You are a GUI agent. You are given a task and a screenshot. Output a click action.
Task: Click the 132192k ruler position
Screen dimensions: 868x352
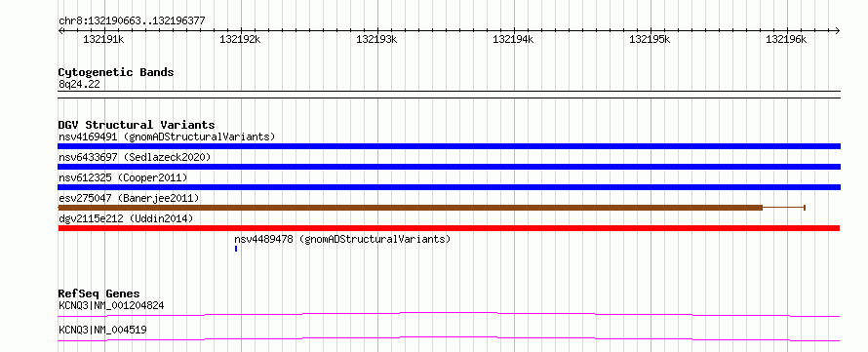[x=240, y=39]
